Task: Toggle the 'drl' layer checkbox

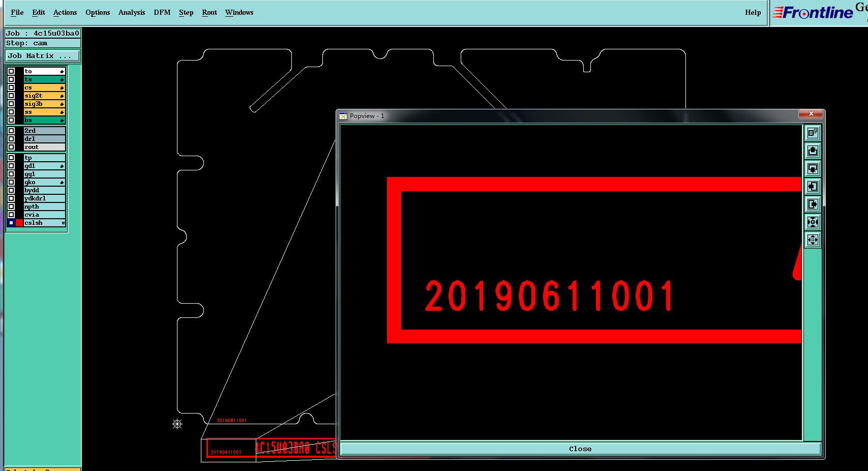Action: pyautogui.click(x=11, y=139)
